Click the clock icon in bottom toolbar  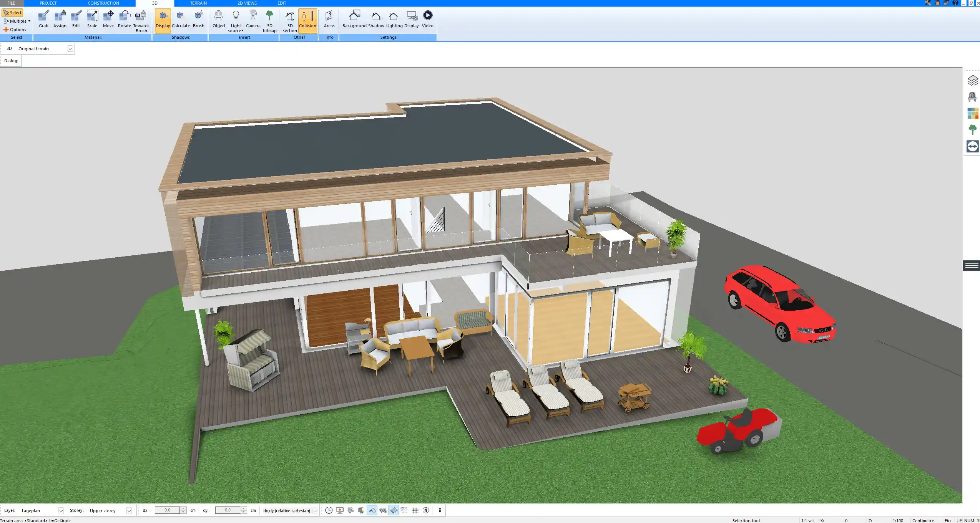tap(329, 510)
